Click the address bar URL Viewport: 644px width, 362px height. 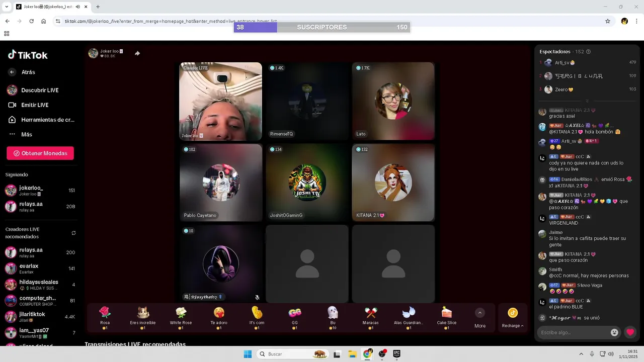[171, 21]
